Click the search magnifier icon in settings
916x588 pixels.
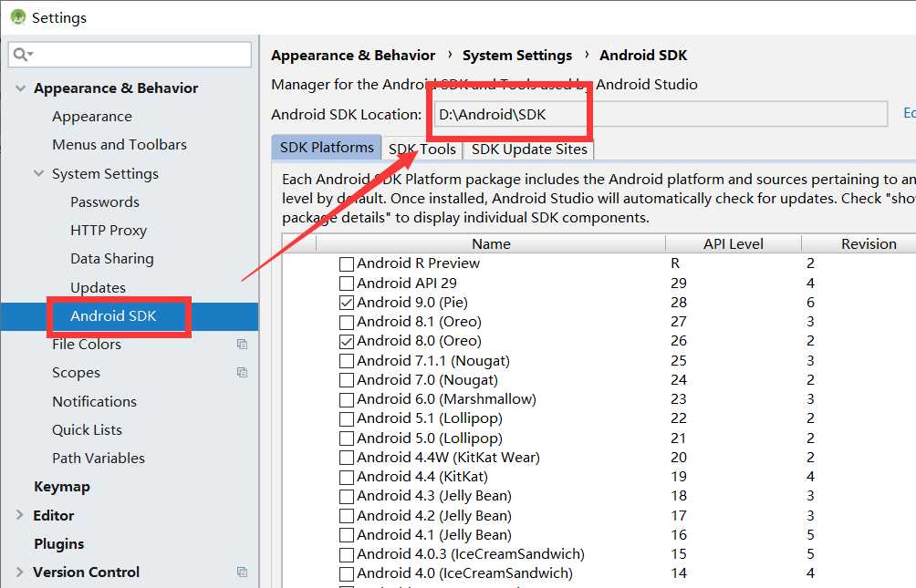point(21,55)
